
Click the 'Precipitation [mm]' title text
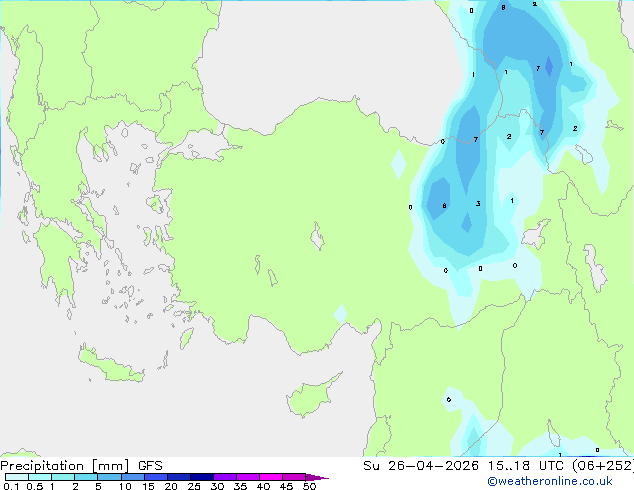point(65,466)
